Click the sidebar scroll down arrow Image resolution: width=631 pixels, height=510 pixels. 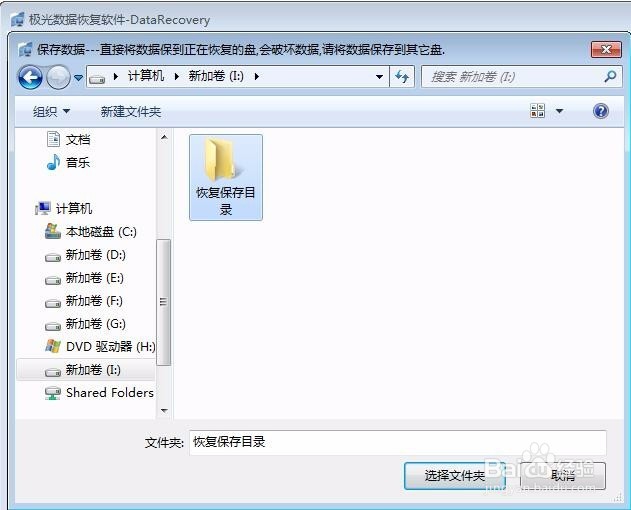[164, 411]
